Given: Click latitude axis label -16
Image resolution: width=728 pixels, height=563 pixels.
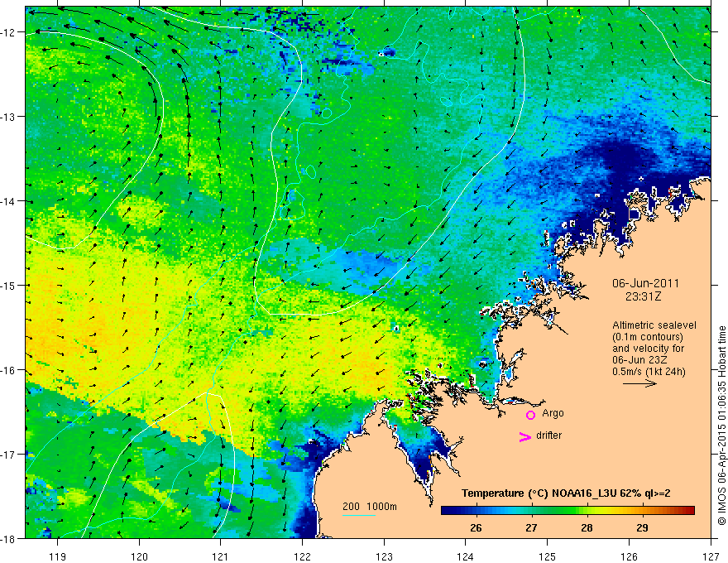Looking at the screenshot, I should click(x=8, y=370).
